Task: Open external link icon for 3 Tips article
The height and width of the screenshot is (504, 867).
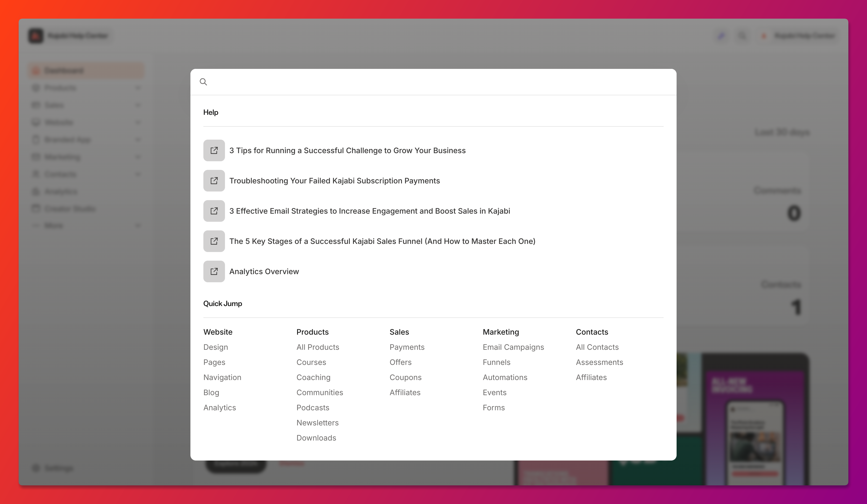Action: [214, 150]
